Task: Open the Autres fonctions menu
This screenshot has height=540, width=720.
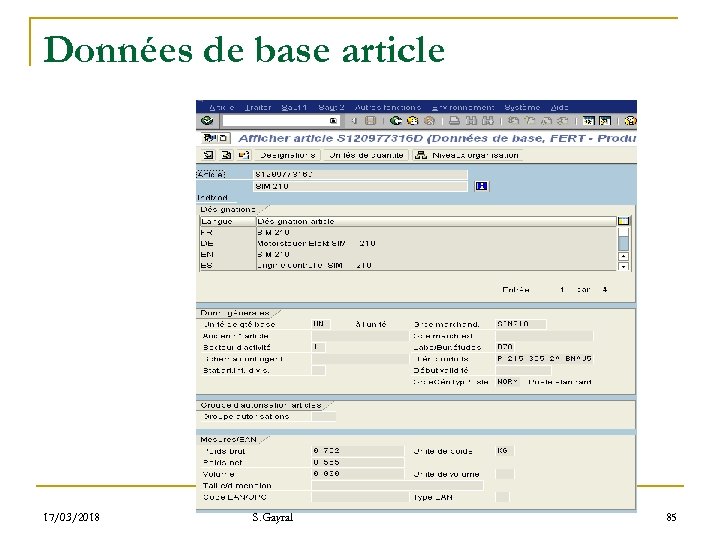Action: point(388,107)
